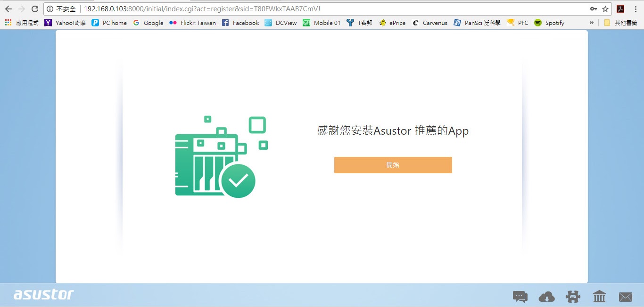Open the Carvenus bookmark
The height and width of the screenshot is (307, 644).
pos(429,23)
